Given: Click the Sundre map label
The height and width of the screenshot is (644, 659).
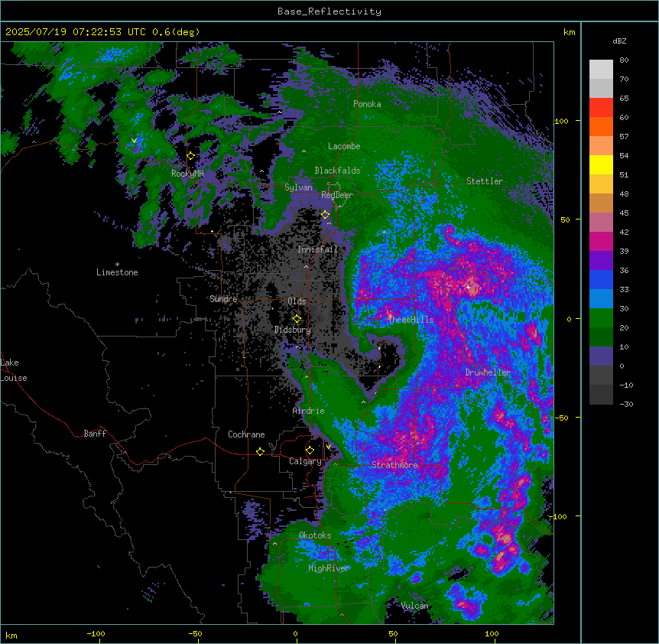Looking at the screenshot, I should 223,299.
